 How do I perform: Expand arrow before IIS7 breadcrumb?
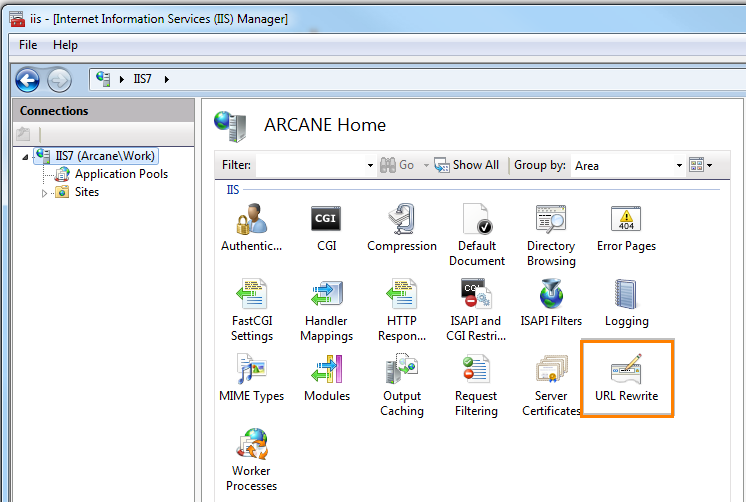[x=122, y=79]
